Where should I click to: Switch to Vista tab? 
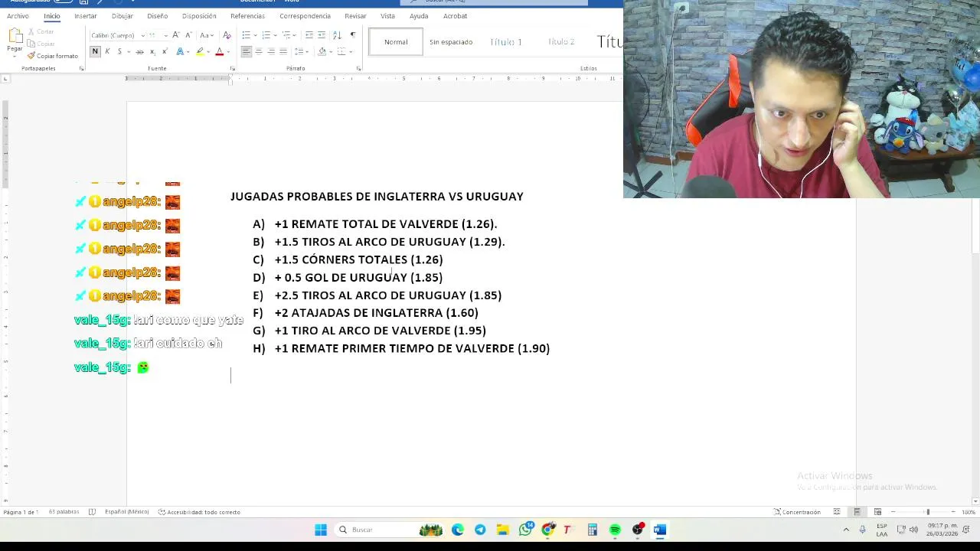(388, 16)
